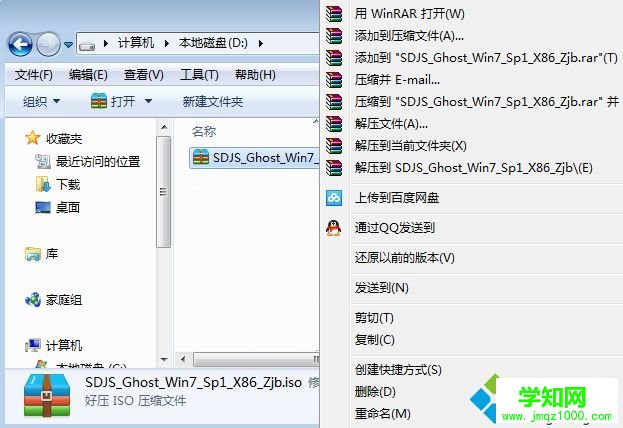Click the blue Back navigation arrow
The width and height of the screenshot is (623, 428).
pos(20,44)
